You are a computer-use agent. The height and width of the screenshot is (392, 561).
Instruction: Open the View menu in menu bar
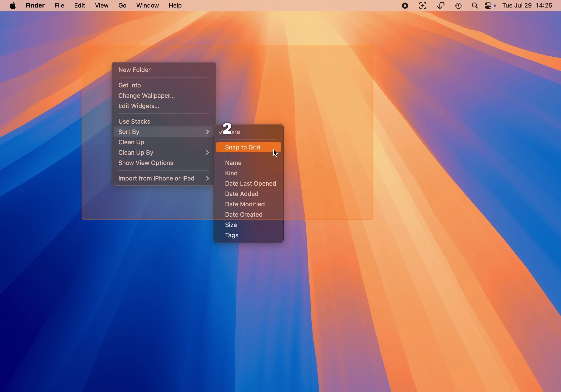(102, 6)
